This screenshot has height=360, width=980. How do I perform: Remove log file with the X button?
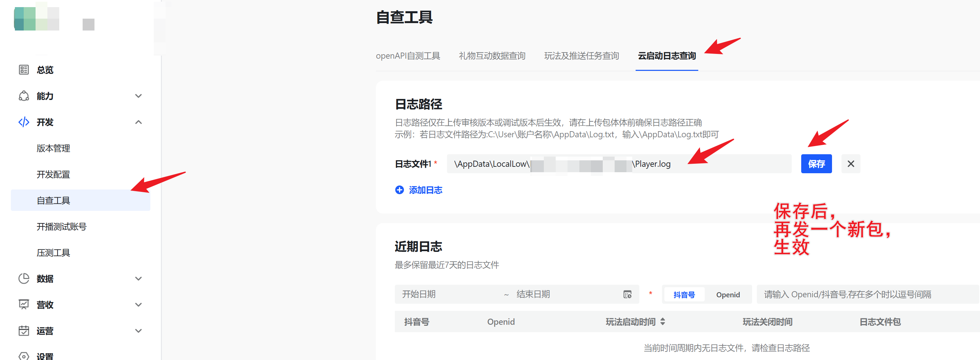[850, 164]
